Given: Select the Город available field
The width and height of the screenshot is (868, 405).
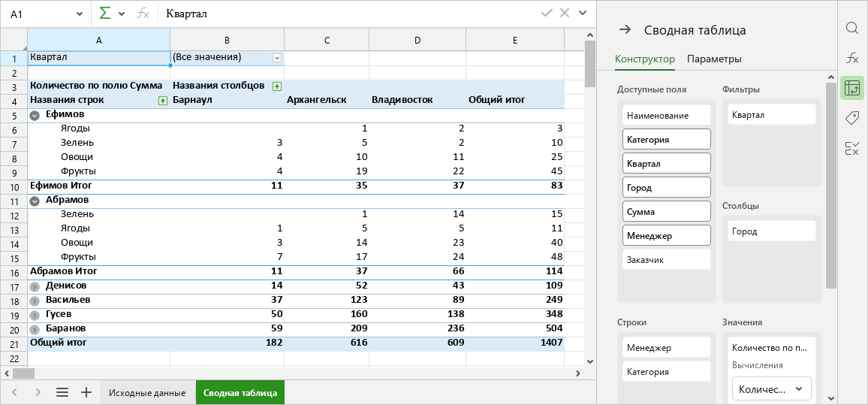Looking at the screenshot, I should 667,187.
